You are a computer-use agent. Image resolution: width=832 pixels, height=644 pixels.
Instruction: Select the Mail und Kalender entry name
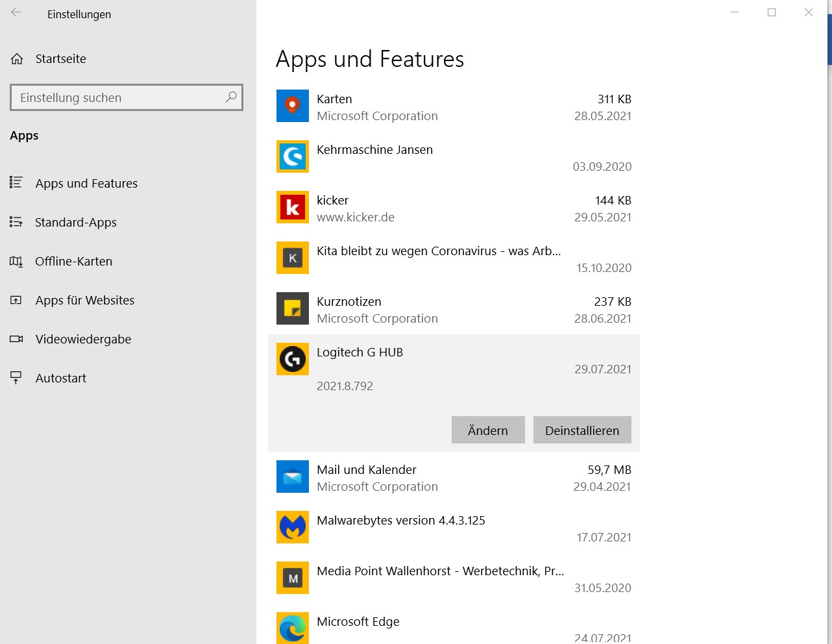(x=367, y=469)
